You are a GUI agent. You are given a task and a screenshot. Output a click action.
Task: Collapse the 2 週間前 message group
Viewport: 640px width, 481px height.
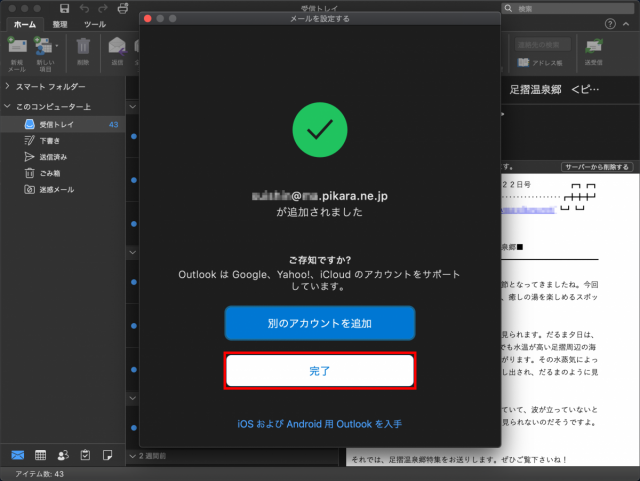[134, 456]
